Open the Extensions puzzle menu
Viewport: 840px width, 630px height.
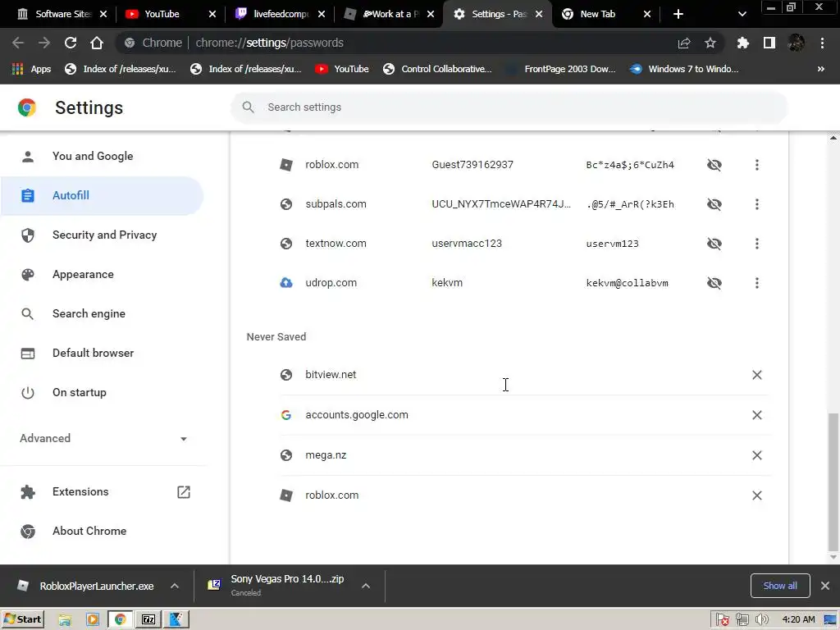point(742,43)
